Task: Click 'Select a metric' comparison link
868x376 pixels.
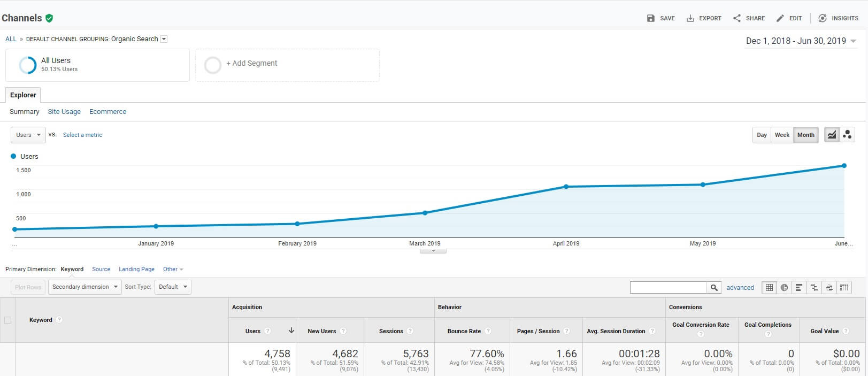Action: [82, 135]
